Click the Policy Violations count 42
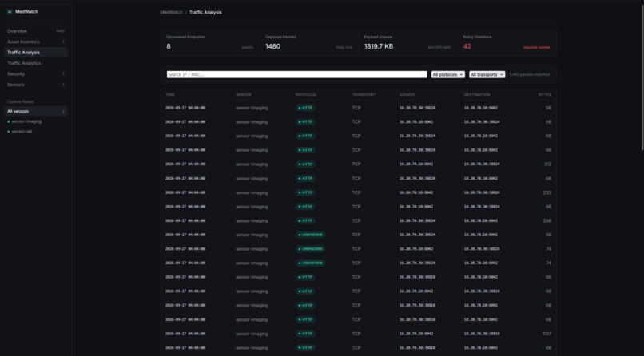This screenshot has height=356, width=644. pos(467,47)
